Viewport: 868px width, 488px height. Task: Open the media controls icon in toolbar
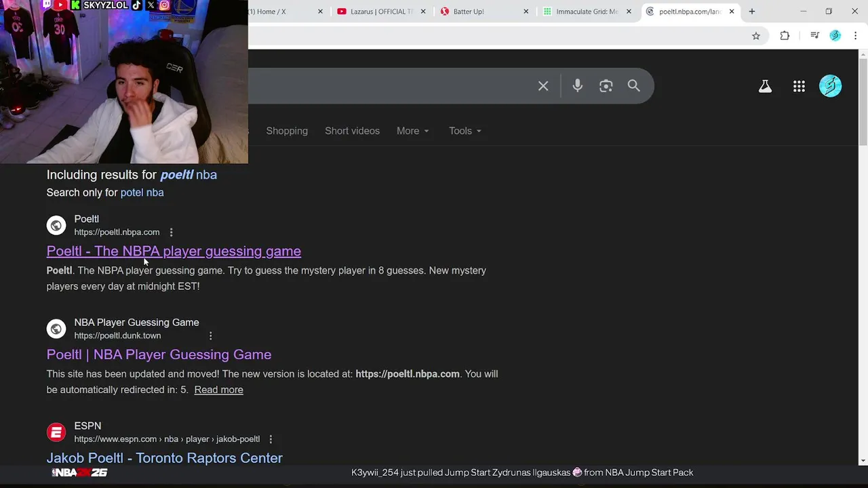[x=814, y=36]
